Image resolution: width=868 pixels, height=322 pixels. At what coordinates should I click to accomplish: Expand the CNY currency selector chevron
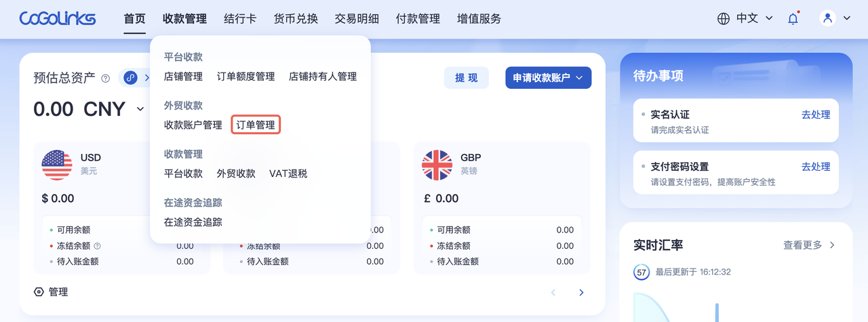[140, 109]
